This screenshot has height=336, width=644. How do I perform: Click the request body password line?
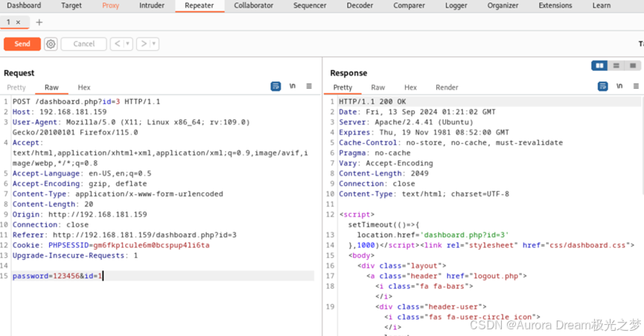click(x=57, y=276)
